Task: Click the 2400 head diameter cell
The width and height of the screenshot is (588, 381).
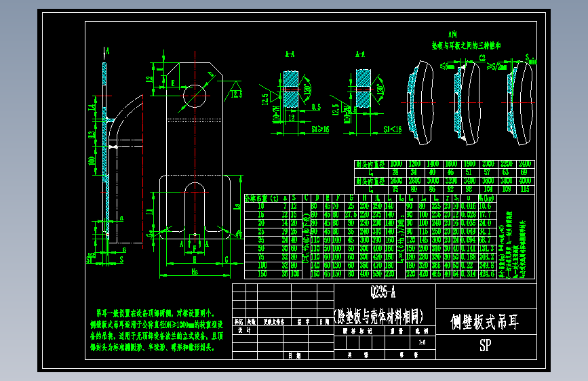Action: [x=525, y=164]
